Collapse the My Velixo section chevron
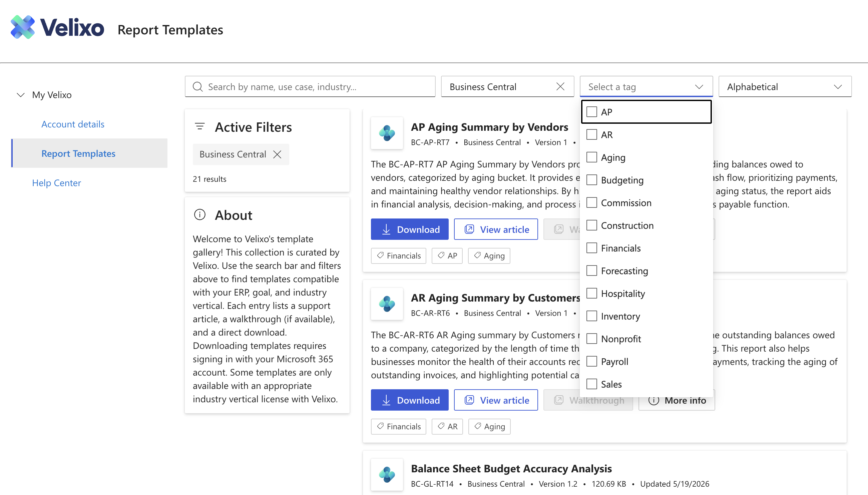Image resolution: width=868 pixels, height=495 pixels. [x=21, y=95]
